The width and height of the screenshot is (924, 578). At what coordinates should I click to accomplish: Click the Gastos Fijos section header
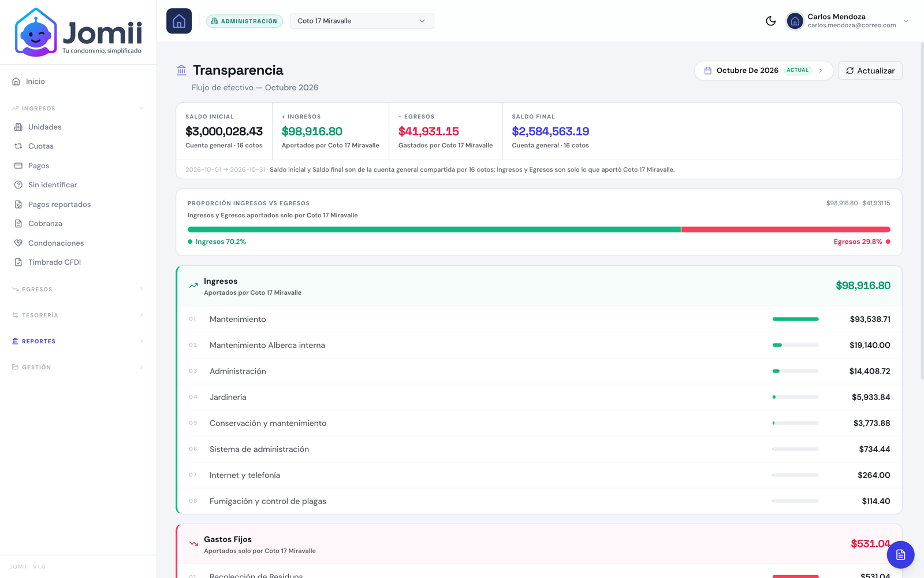(539, 544)
